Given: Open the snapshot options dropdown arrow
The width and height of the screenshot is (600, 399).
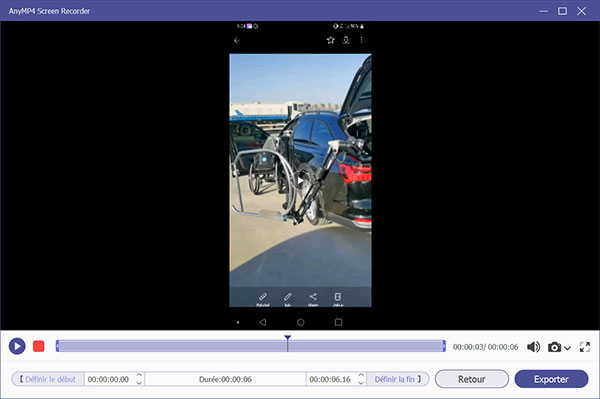Looking at the screenshot, I should 567,348.
